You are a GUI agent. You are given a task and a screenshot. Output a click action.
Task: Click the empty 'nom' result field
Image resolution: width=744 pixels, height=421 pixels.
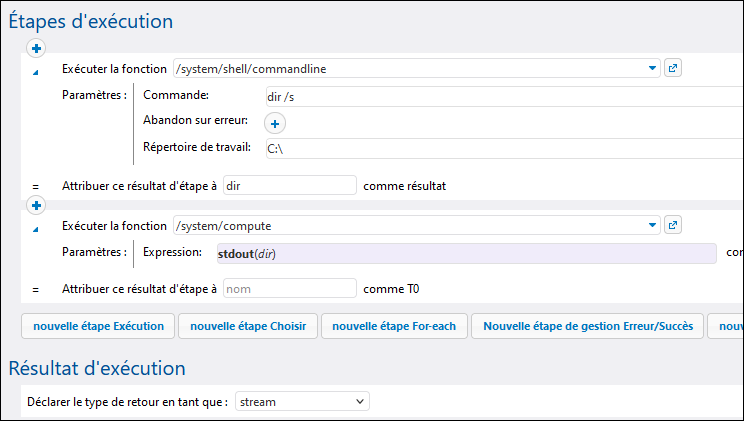pyautogui.click(x=289, y=288)
